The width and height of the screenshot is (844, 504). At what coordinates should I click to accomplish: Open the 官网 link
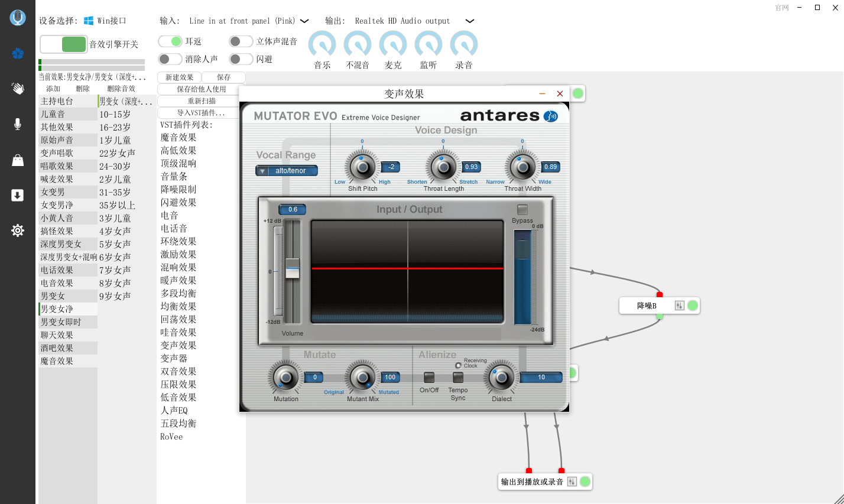coord(782,8)
